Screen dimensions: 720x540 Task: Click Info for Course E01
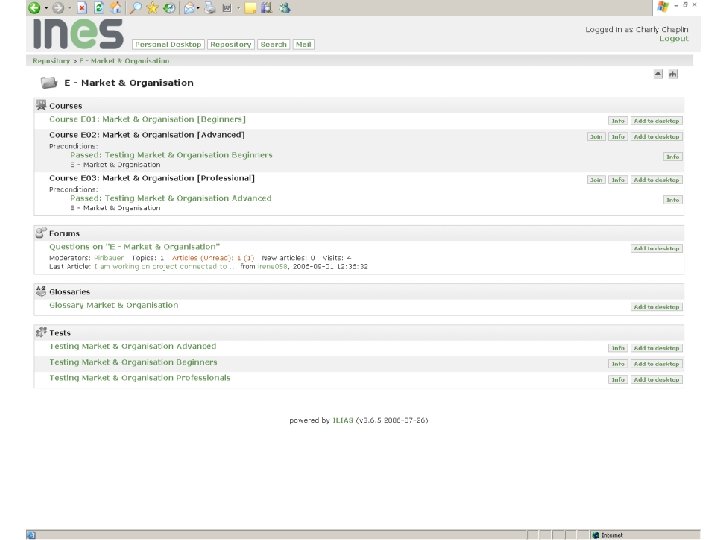click(x=618, y=121)
